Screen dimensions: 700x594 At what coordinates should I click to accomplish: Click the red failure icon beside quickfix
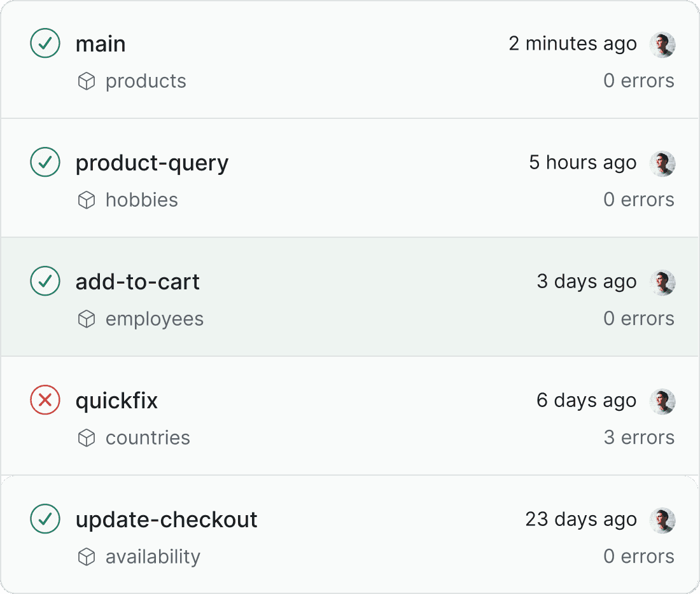(x=45, y=400)
